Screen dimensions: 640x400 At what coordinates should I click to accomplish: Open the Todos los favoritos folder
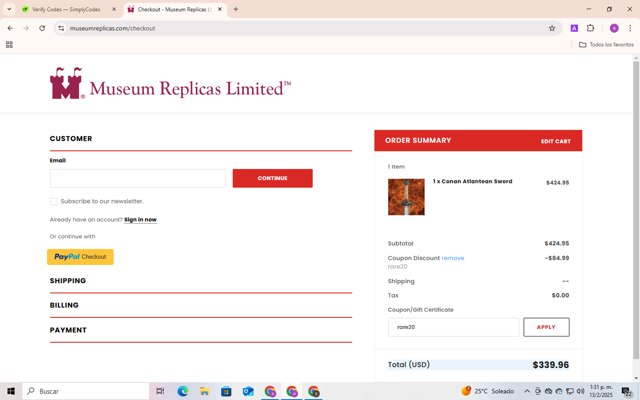pyautogui.click(x=607, y=44)
